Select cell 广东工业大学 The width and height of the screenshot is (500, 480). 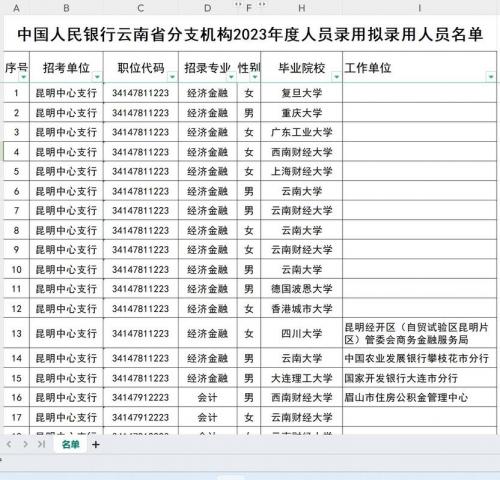coord(302,132)
